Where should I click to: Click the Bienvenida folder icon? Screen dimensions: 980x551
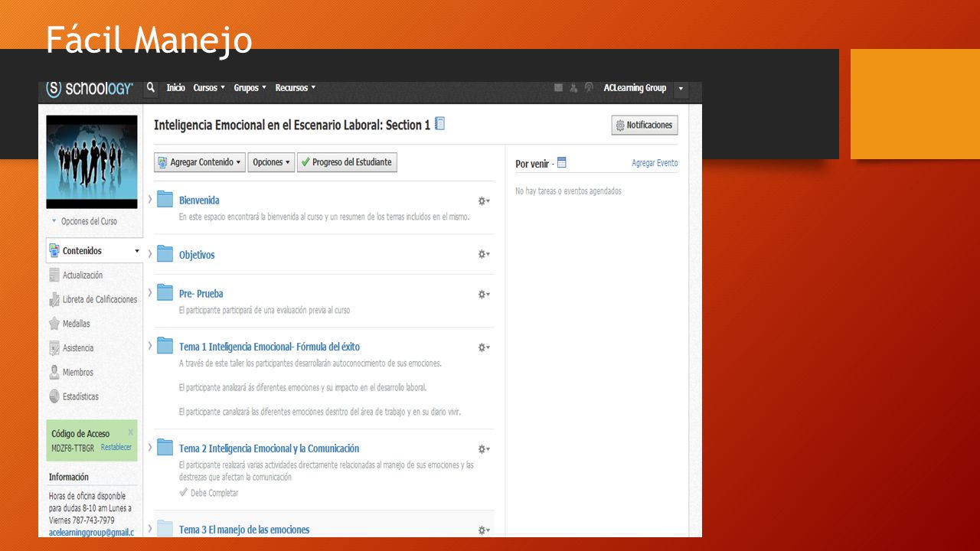(165, 199)
